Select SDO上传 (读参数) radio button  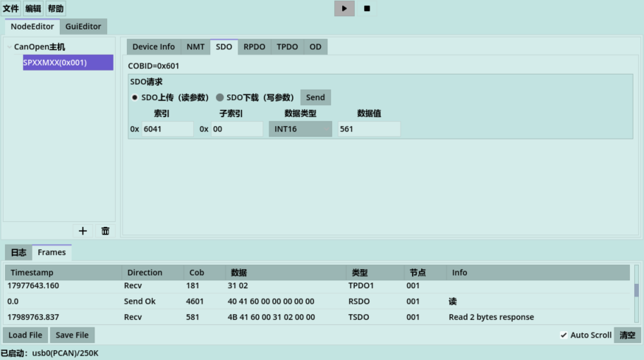pyautogui.click(x=135, y=97)
